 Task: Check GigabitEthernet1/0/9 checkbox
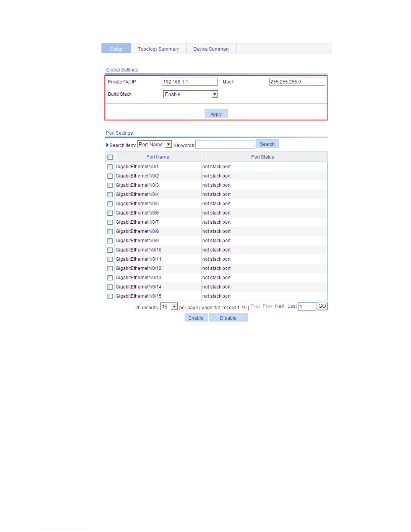pos(110,241)
